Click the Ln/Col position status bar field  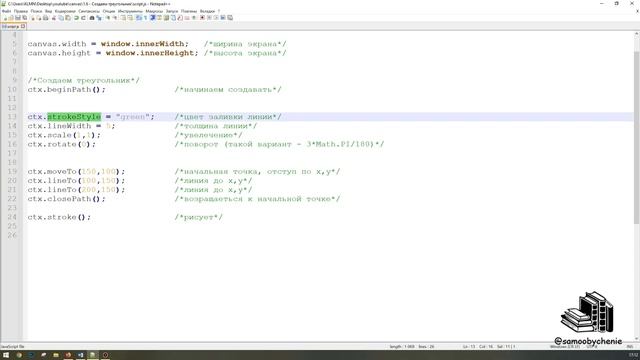pos(489,347)
